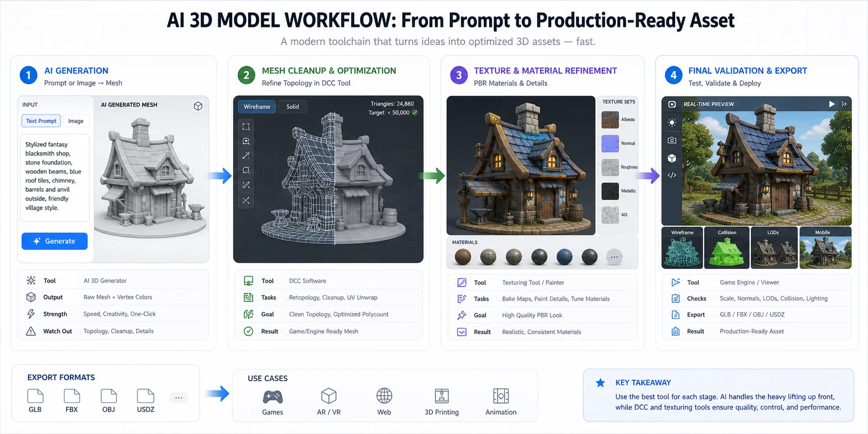Click 'GLB / FBX / OBJ / USDZ' export text
This screenshot has width=868, height=434.
click(752, 315)
